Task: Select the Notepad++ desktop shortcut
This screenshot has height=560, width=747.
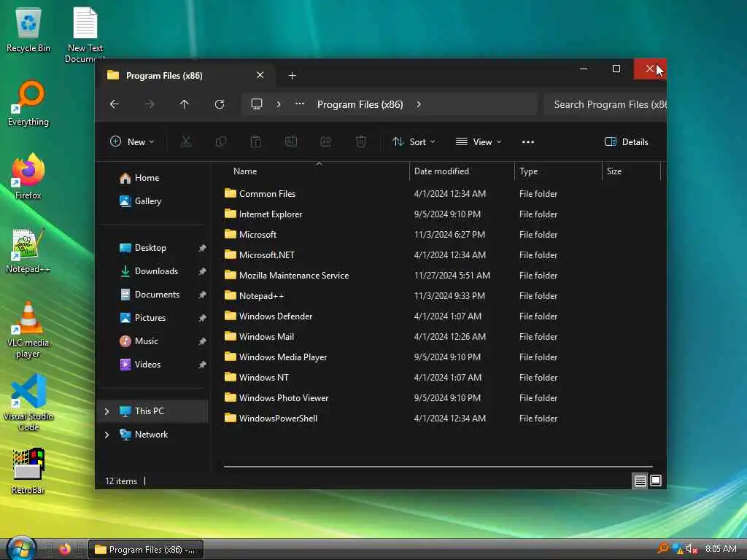Action: pos(28,251)
